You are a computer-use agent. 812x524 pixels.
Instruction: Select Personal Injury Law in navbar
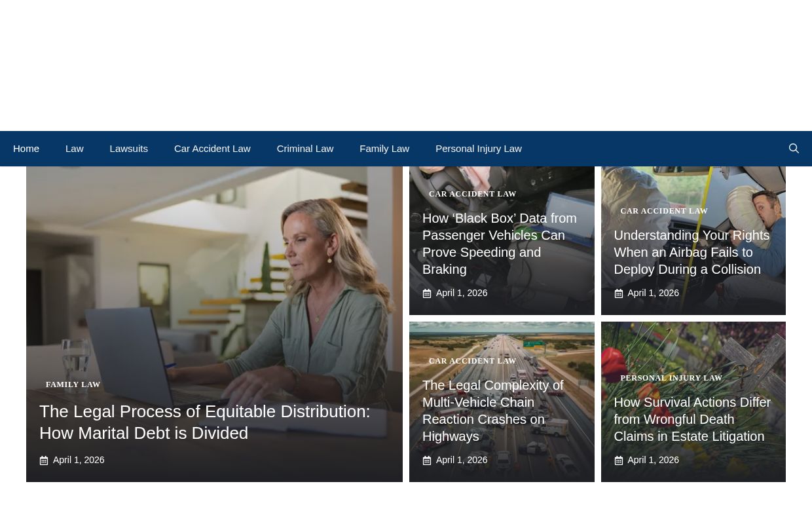478,149
